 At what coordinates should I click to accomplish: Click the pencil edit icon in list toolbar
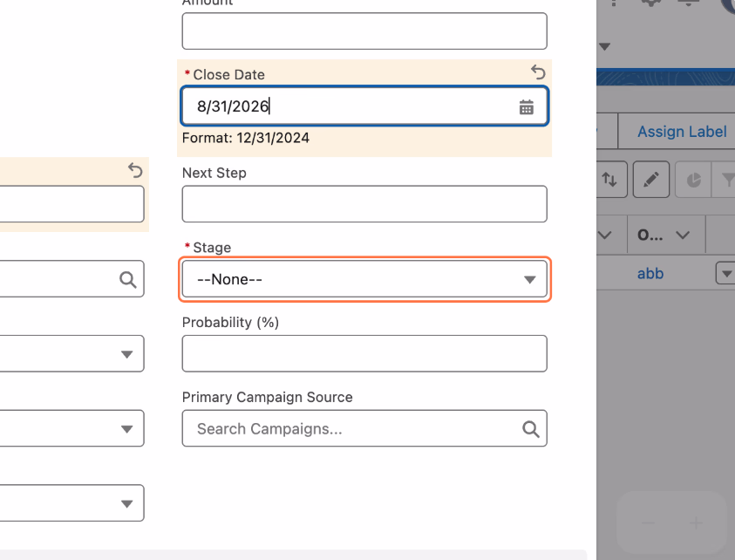651,179
